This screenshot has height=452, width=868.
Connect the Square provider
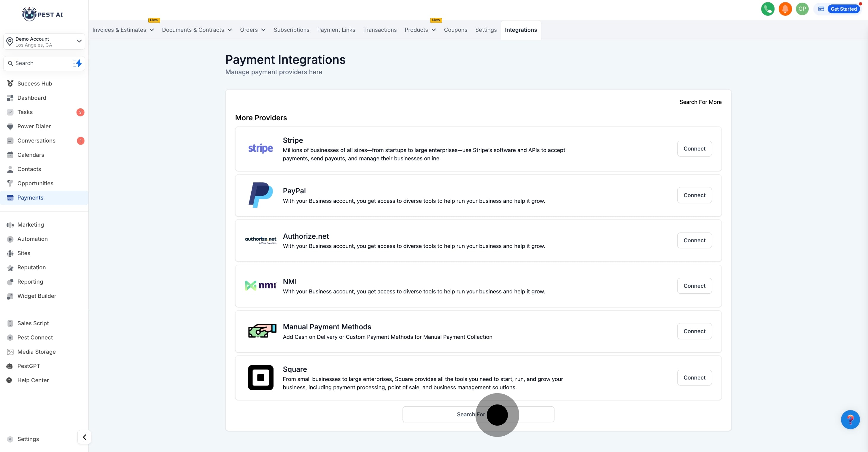(694, 377)
